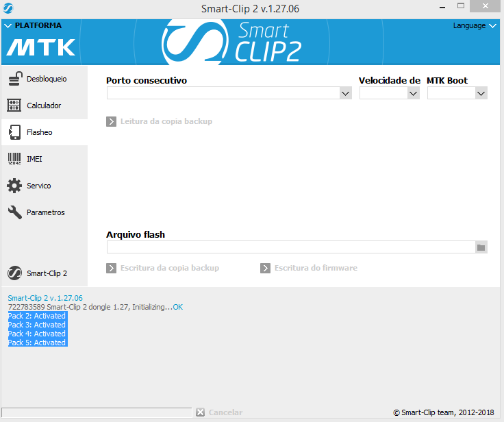Expand the Velocidade de dropdown arrow

(414, 94)
